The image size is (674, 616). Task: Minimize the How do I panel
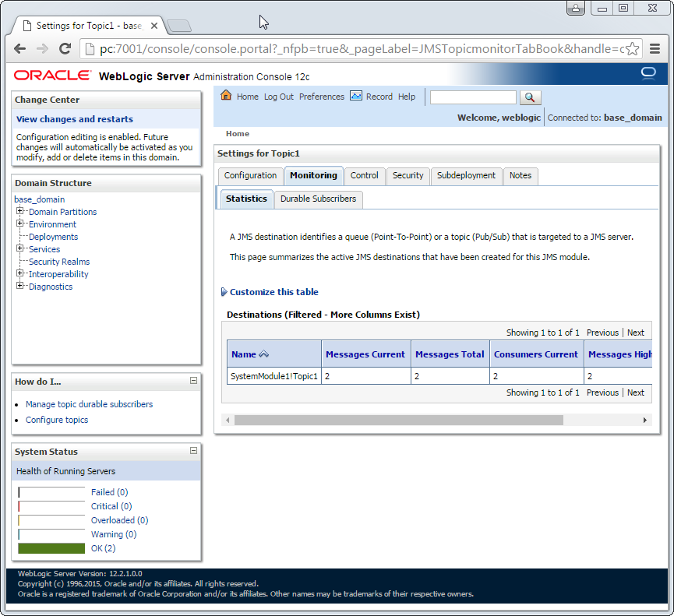193,381
